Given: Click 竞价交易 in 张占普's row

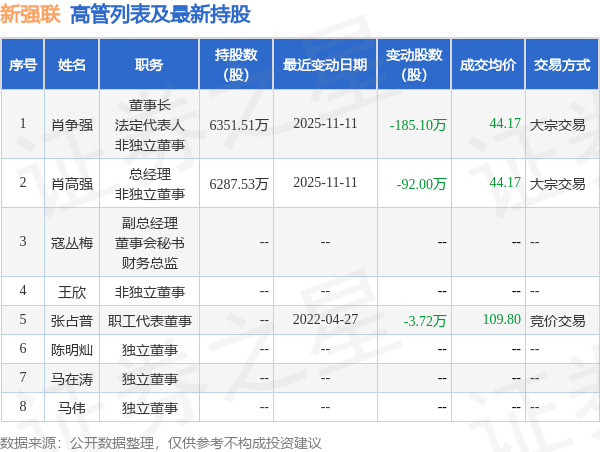Looking at the screenshot, I should (x=558, y=321).
